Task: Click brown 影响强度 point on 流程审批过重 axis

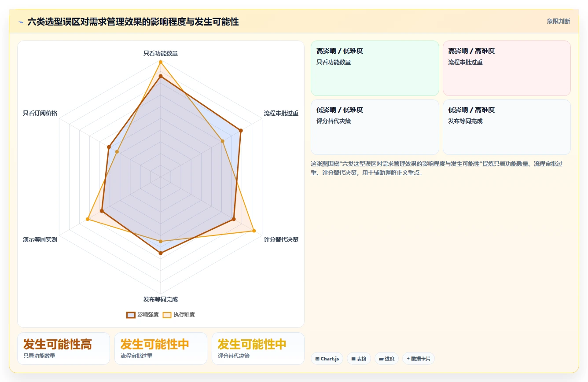Action: [241, 130]
